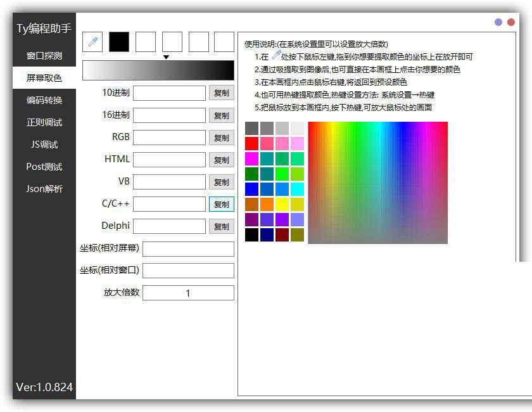Click the black triangle marker above gradient
Image resolution: width=532 pixels, height=412 pixels.
(x=166, y=57)
